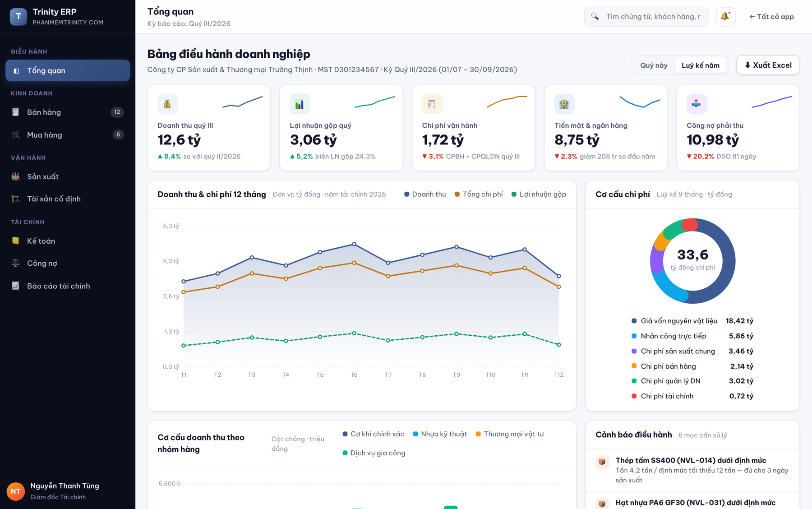Open the Chi phí vận hành 1,72 tỷ card
Screen dimensions: 812x509
474,128
